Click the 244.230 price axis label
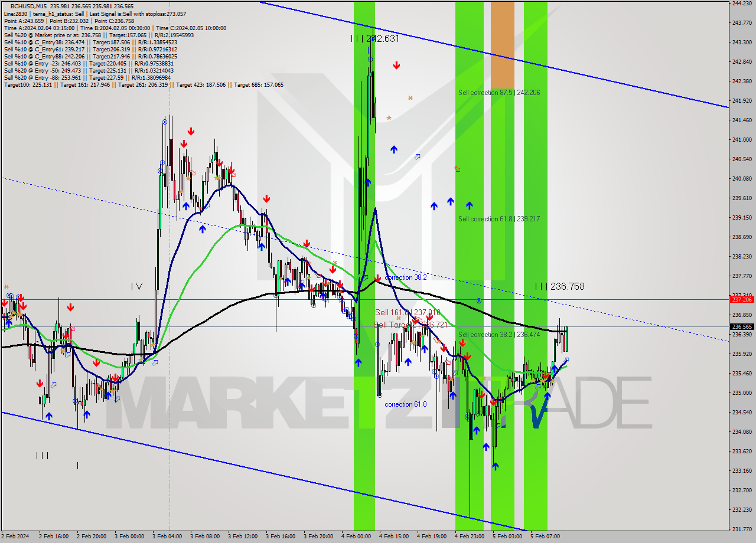The image size is (756, 543). 741,3
